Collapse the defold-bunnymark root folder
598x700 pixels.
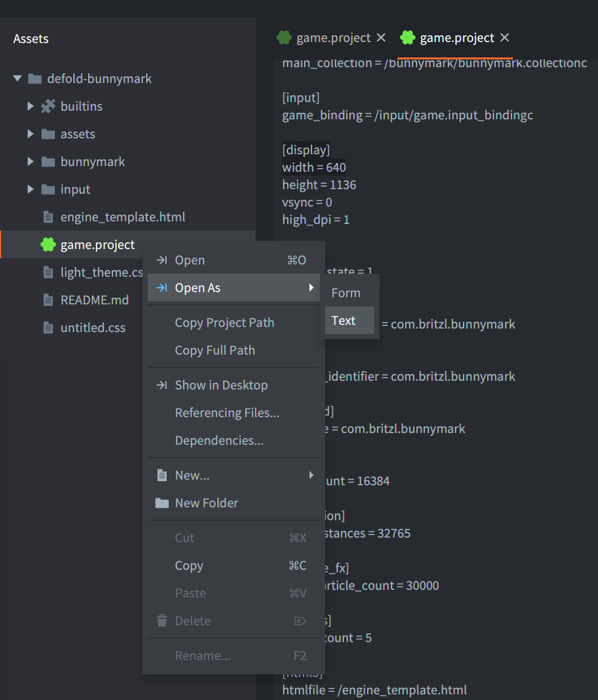pyautogui.click(x=18, y=79)
